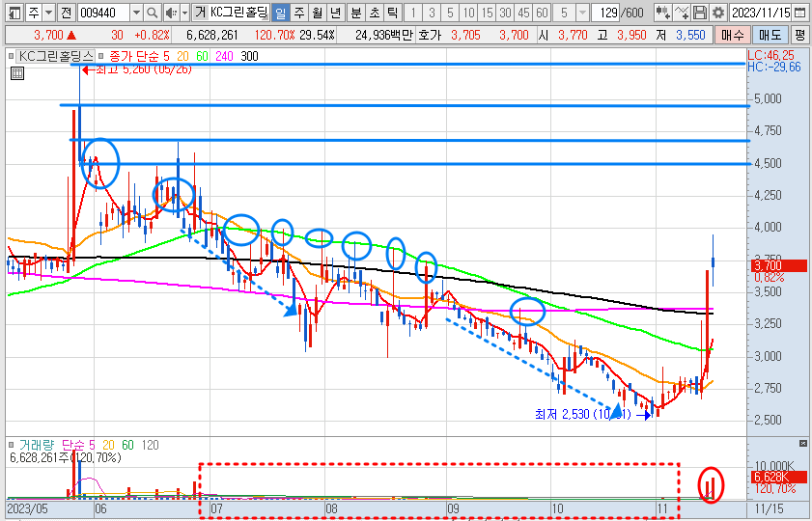The image size is (812, 521).
Task: Click the magenta 240 moving average label
Action: (224, 56)
